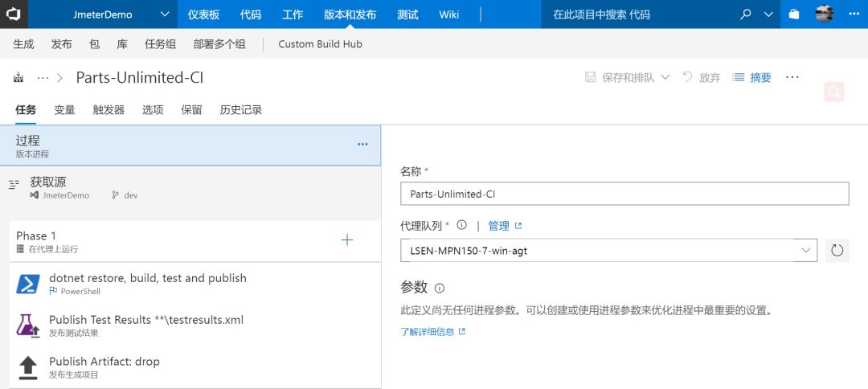Open the marketplace shopping bag icon
This screenshot has width=868, height=389.
tap(794, 14)
